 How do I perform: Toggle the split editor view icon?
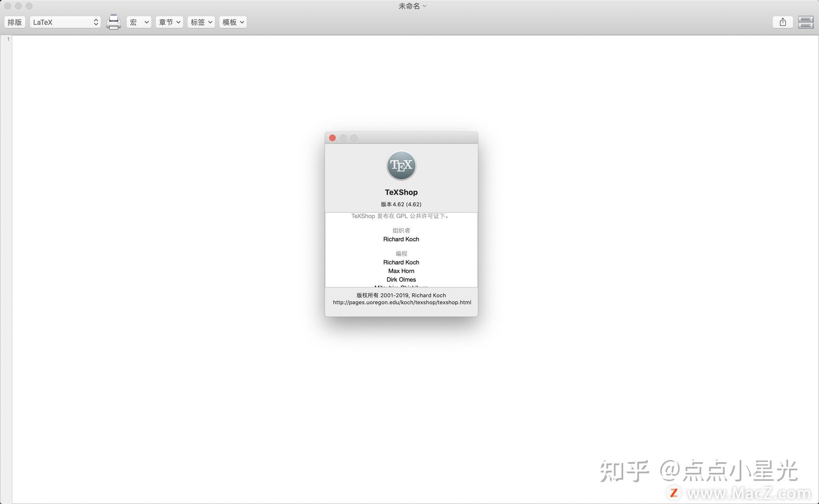806,22
